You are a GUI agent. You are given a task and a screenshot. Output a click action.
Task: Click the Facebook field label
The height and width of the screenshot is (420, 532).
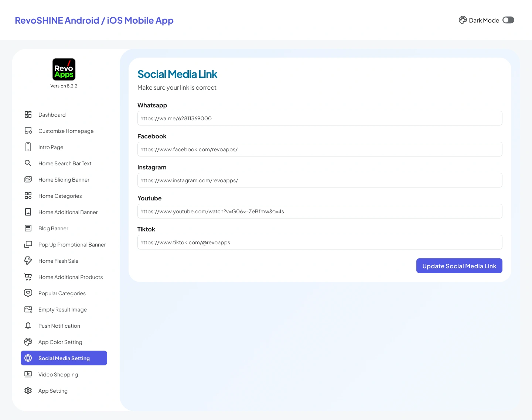152,136
